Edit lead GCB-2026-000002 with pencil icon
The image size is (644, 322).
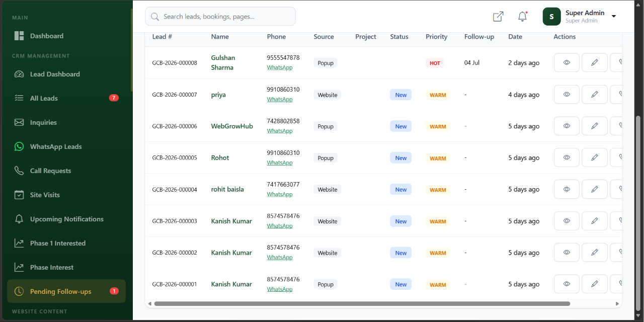[x=595, y=253]
